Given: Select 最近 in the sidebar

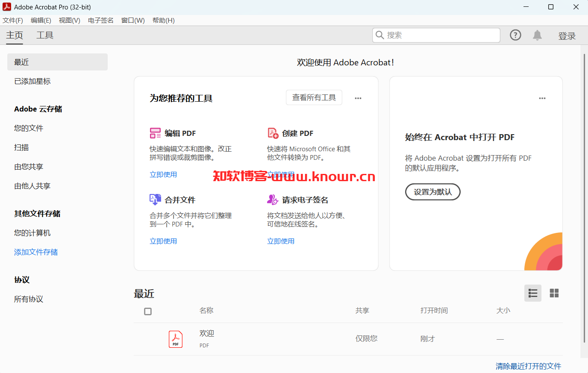Looking at the screenshot, I should [57, 62].
